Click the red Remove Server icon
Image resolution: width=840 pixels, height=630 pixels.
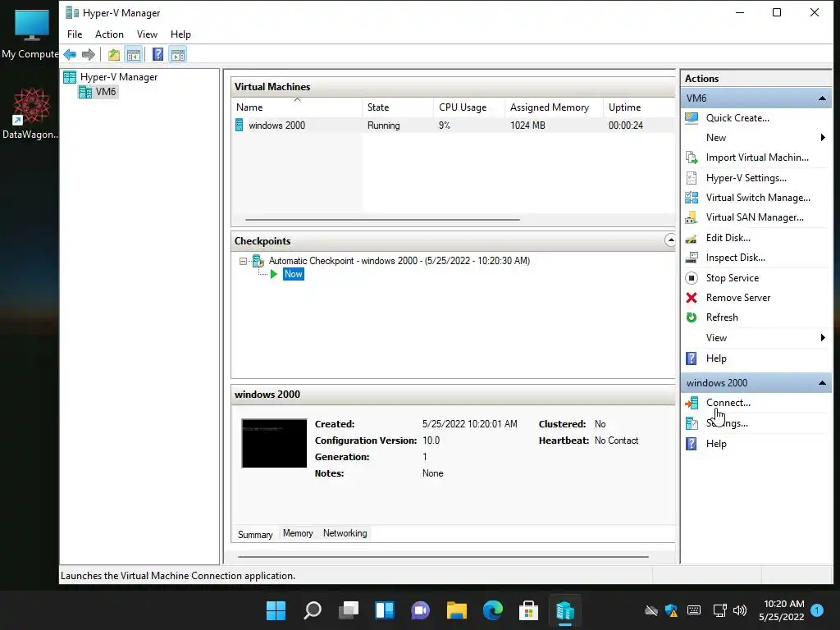pyautogui.click(x=692, y=298)
